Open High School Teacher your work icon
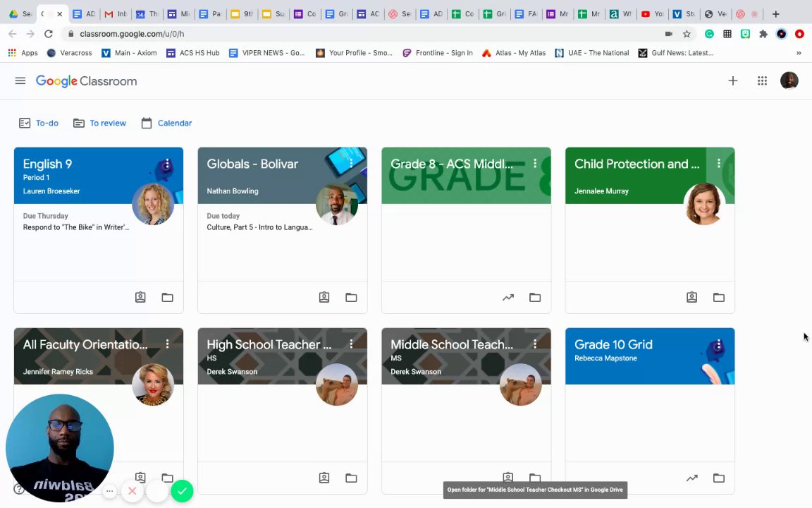The height and width of the screenshot is (508, 812). (x=324, y=478)
